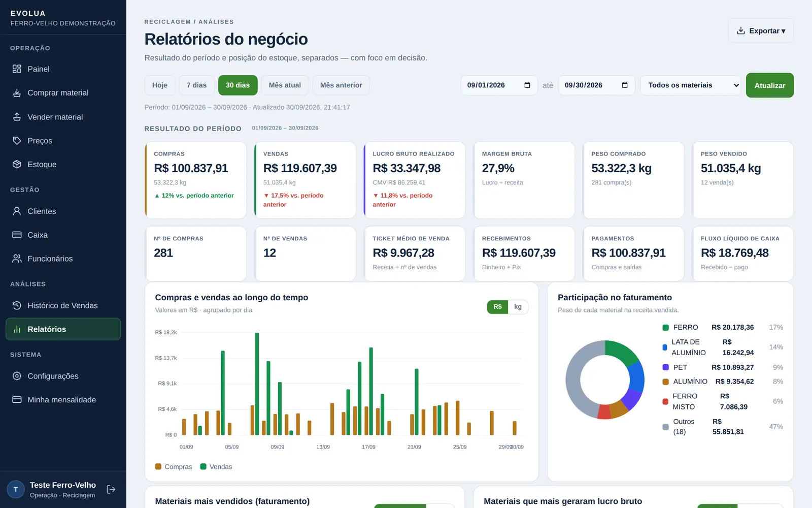
Task: Open Histórico de Vendas link
Action: [63, 305]
